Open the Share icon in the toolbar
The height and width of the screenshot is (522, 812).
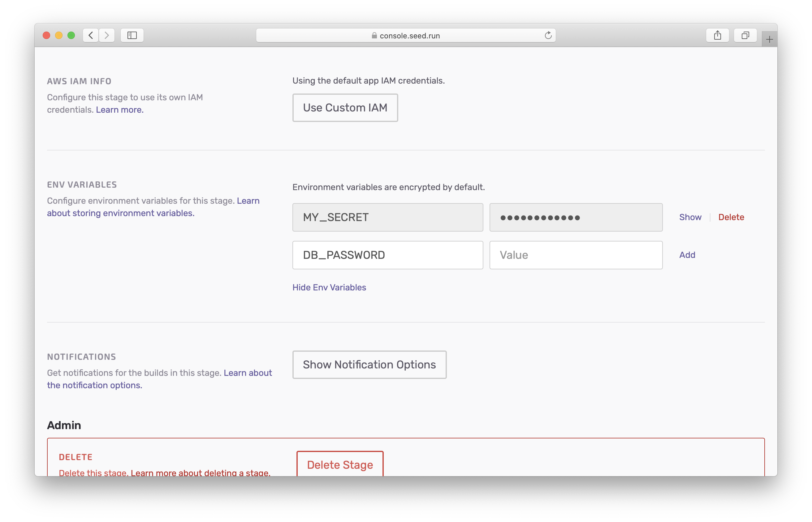click(x=717, y=35)
